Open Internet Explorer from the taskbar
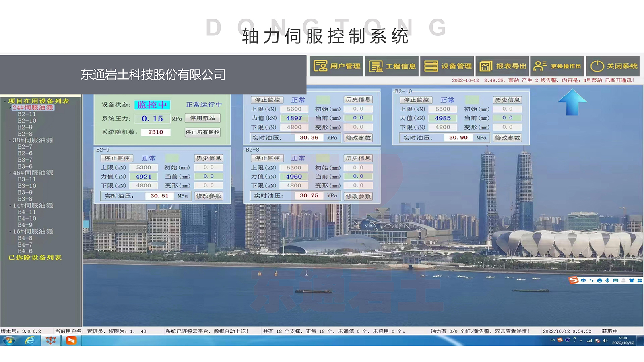644x362 pixels. (29, 341)
